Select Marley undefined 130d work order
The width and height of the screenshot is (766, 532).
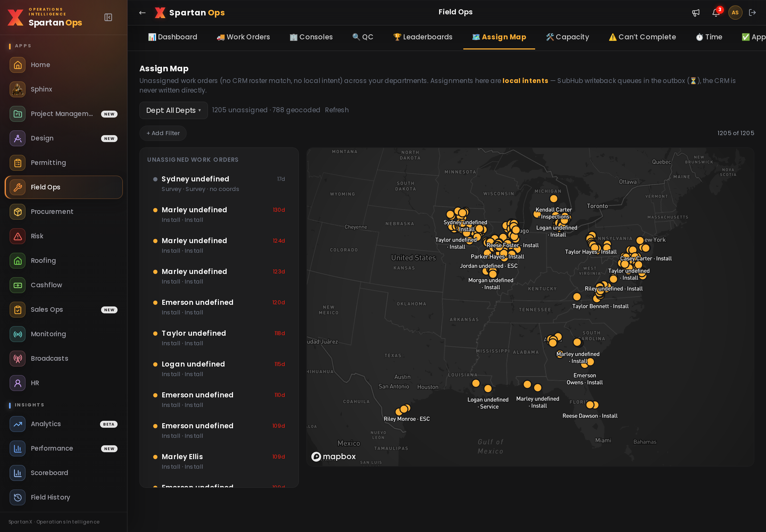coord(219,215)
